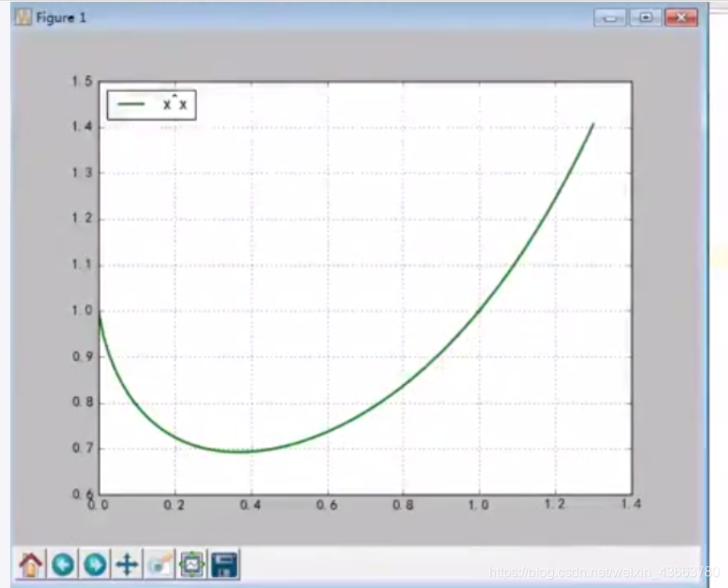Click x-axis label 0.8
The image size is (728, 588).
coord(403,505)
